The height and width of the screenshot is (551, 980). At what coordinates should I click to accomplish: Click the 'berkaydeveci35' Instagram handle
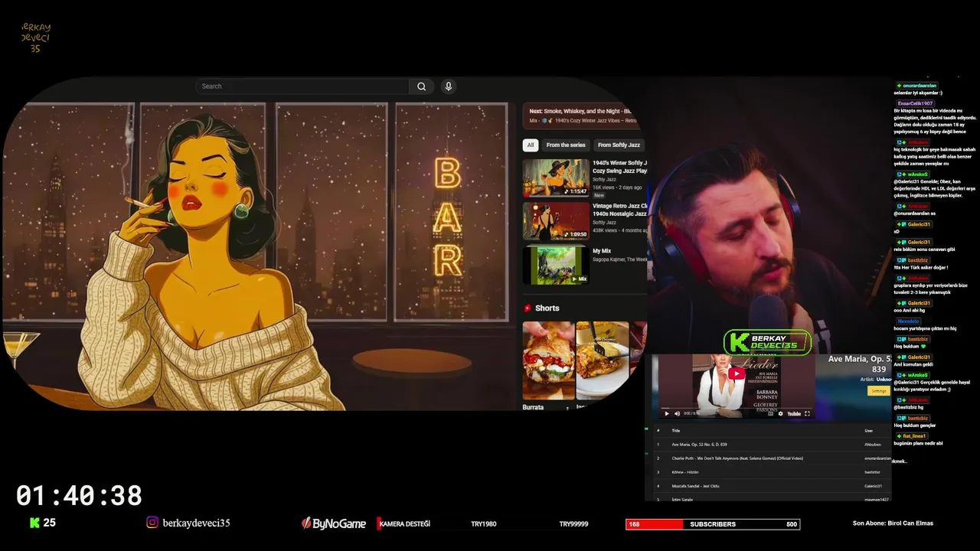(196, 523)
